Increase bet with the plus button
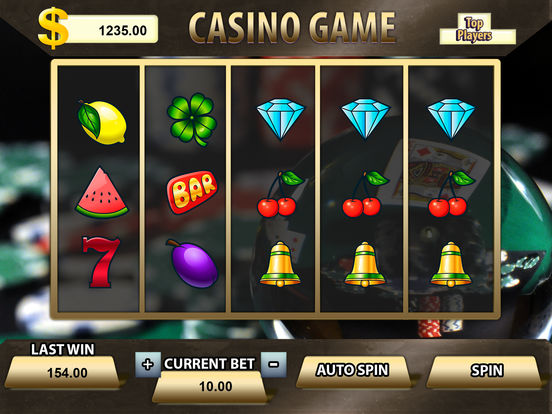Screen dimensions: 552x414 pos(148,364)
